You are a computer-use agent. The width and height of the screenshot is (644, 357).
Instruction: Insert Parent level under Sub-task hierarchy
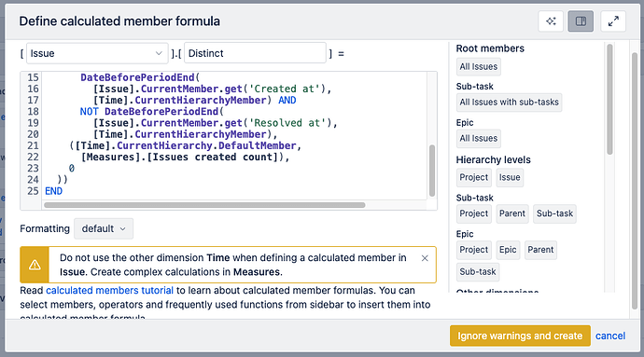pos(511,213)
